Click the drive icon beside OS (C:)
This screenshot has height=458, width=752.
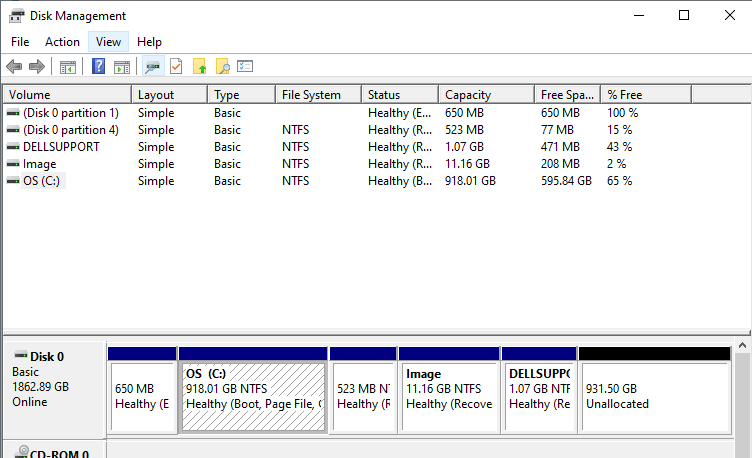pos(13,181)
